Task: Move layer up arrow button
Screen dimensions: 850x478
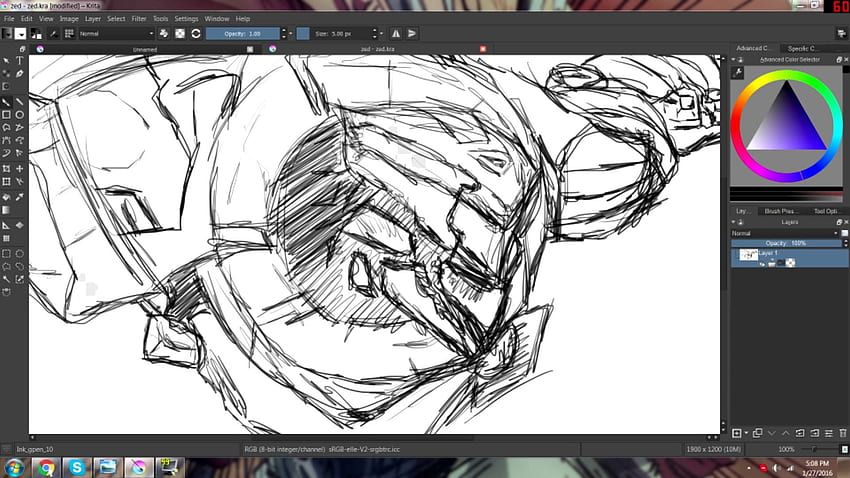Action: tap(786, 433)
